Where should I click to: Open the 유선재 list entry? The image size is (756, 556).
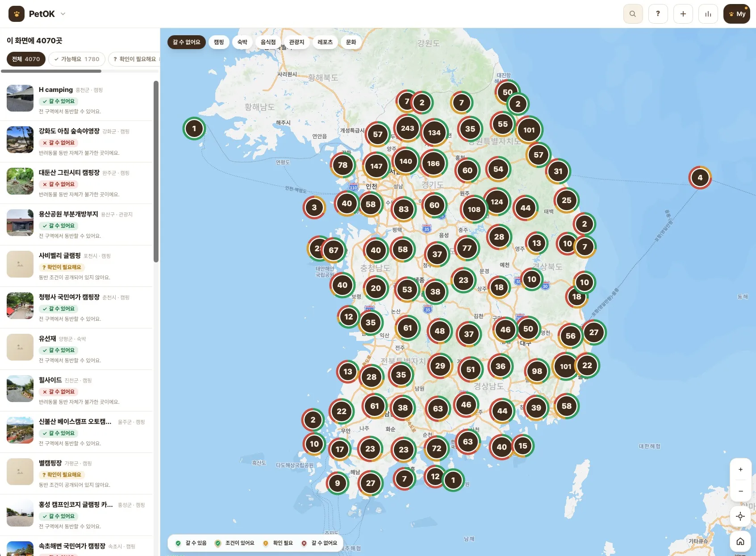[x=76, y=349]
